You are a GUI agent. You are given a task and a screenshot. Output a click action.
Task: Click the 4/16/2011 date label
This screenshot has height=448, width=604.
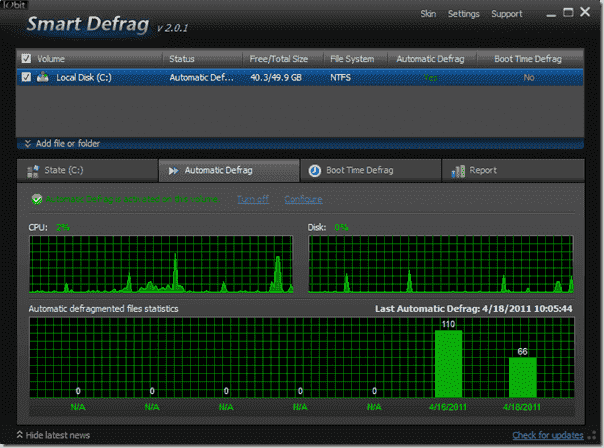(448, 407)
